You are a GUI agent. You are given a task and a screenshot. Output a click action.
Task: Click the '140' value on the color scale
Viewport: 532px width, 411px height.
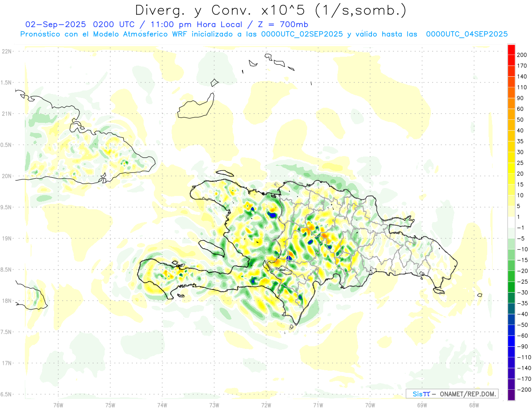[x=522, y=77]
